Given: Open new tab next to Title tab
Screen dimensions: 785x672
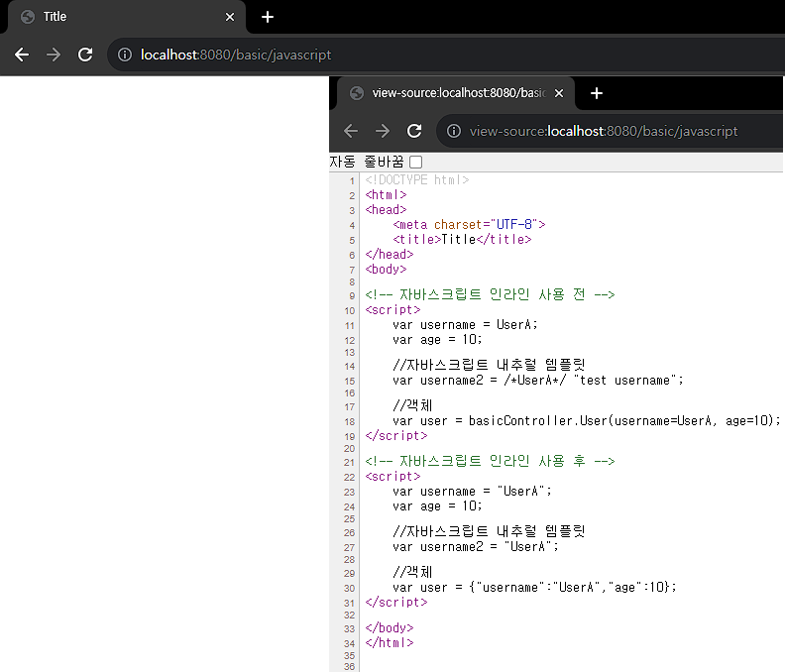Looking at the screenshot, I should coord(268,17).
